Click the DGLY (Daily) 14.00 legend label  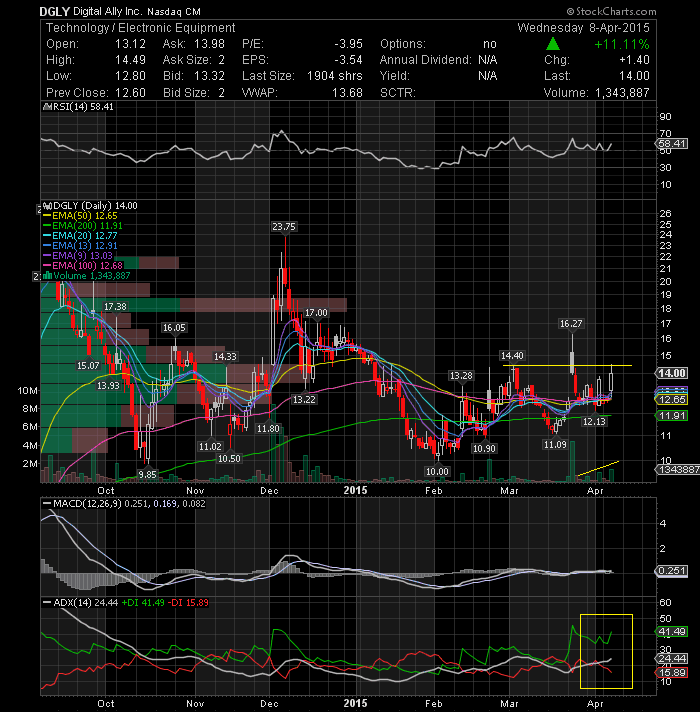pyautogui.click(x=91, y=206)
